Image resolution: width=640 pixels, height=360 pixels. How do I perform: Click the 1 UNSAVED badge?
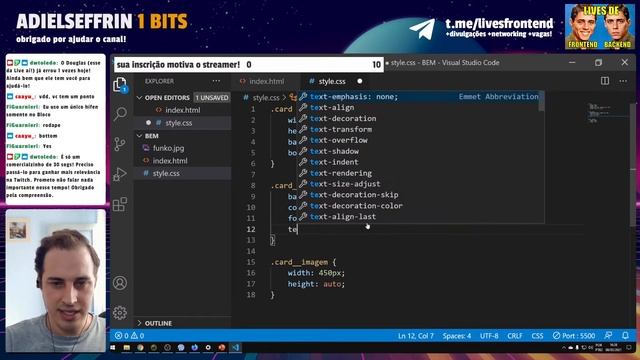212,98
